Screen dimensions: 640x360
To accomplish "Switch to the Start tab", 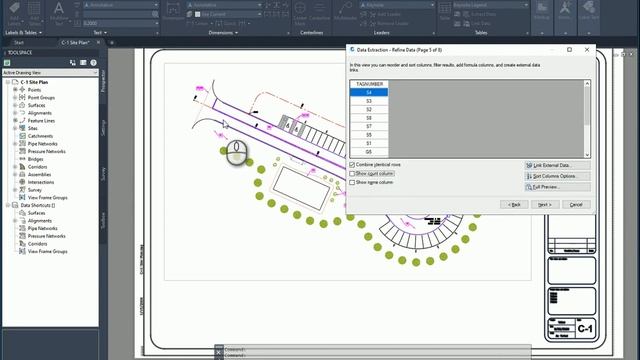I will click(19, 42).
